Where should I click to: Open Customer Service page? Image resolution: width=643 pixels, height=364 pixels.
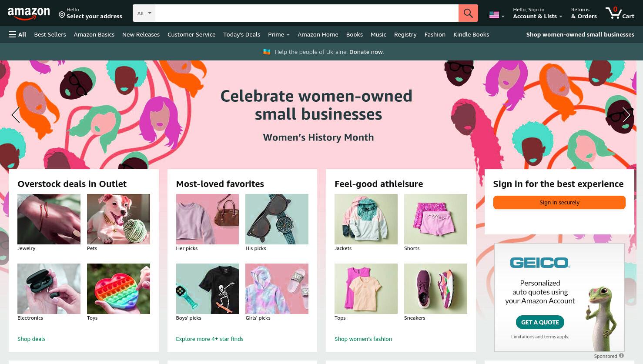click(191, 34)
